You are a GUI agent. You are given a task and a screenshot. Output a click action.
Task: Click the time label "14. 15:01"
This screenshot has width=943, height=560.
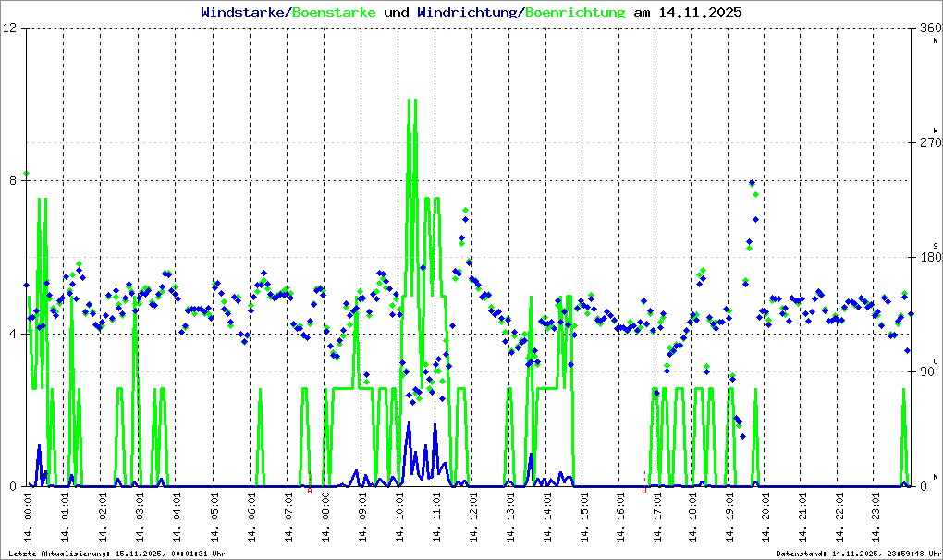tap(586, 517)
